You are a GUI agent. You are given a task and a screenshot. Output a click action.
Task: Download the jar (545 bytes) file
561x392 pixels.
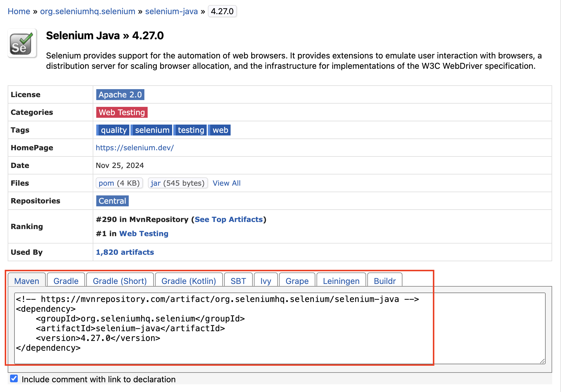(x=178, y=183)
